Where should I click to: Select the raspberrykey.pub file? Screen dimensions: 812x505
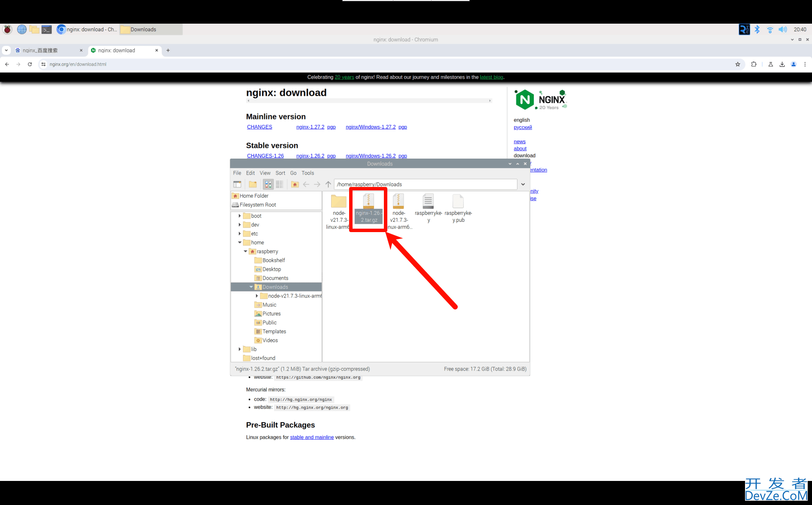coord(459,208)
